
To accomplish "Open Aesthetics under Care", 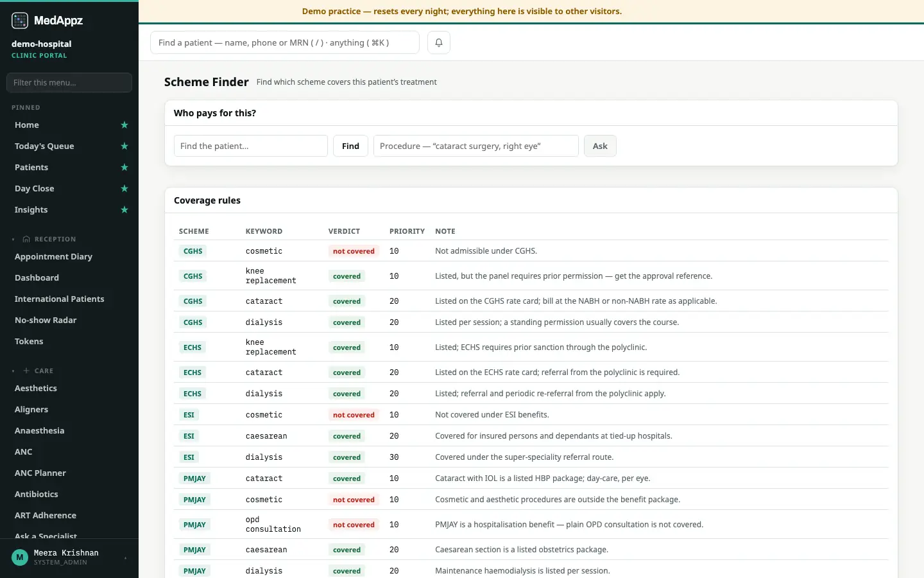I will (x=36, y=389).
